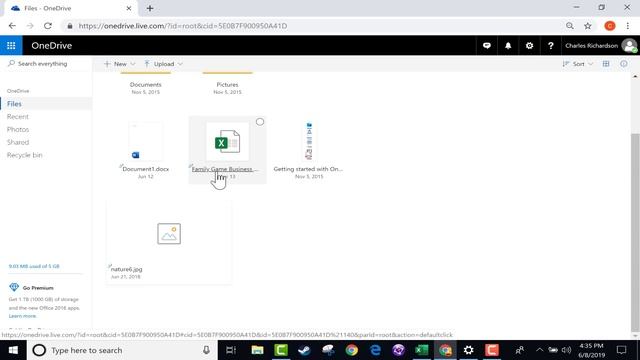Image resolution: width=640 pixels, height=360 pixels.
Task: Open the Pictures folder
Action: coord(227,84)
